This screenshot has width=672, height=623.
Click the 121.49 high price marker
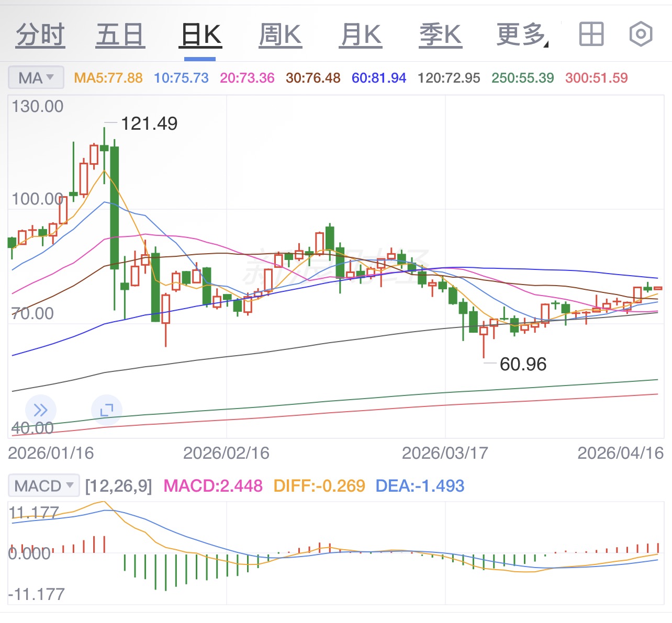click(149, 123)
